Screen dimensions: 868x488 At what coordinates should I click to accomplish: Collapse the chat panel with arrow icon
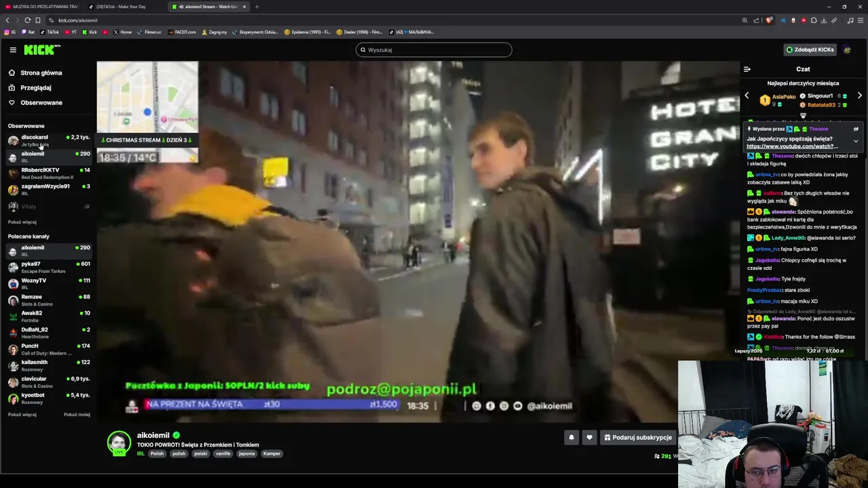click(x=747, y=69)
